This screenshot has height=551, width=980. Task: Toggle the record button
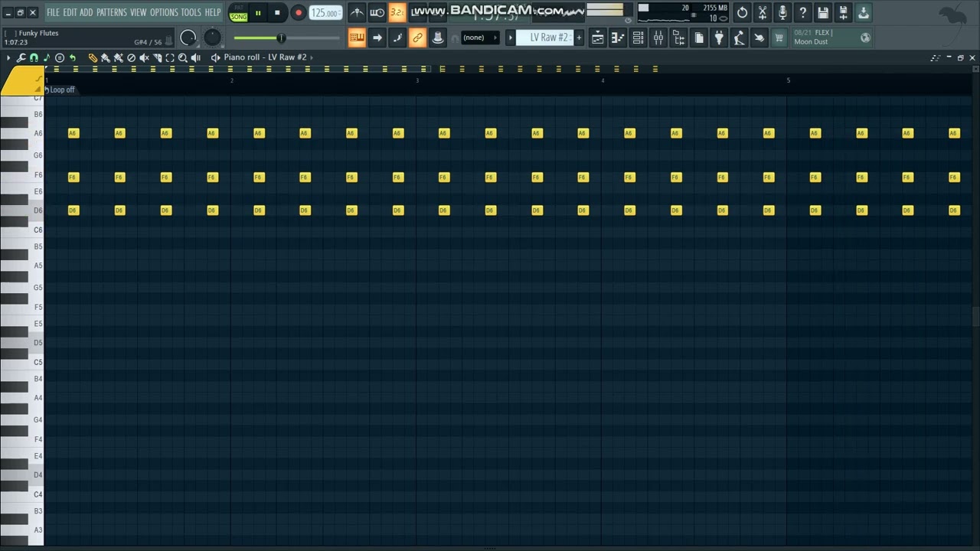pos(299,12)
